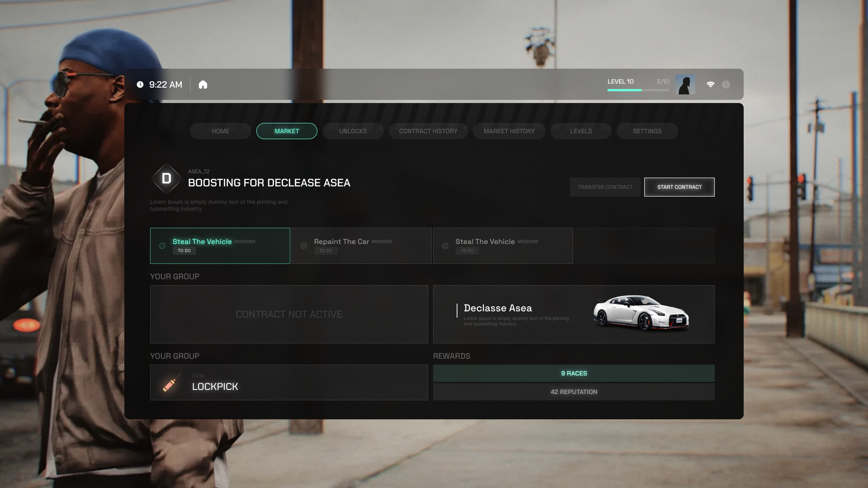Click the Wi-Fi signal icon
The image size is (868, 488).
(710, 84)
